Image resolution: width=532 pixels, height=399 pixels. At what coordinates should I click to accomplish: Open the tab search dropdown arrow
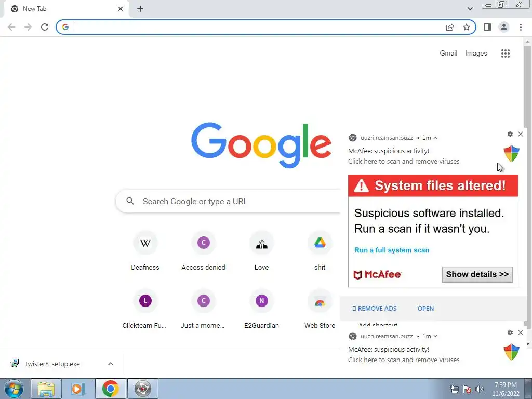470,9
